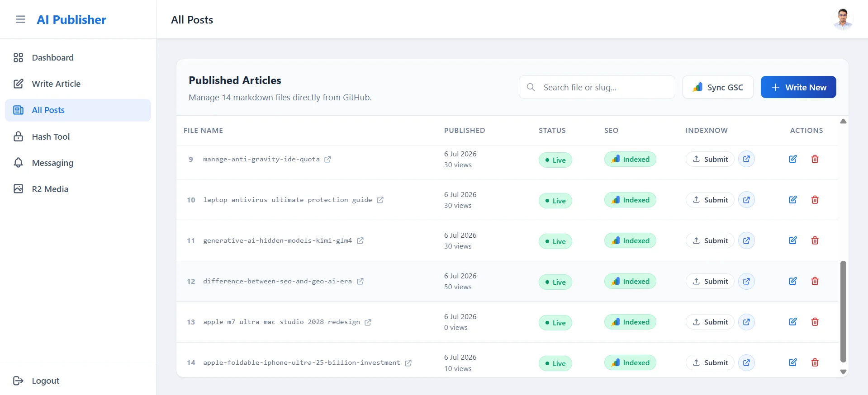This screenshot has width=868, height=395.
Task: Edit the apple-foldable-iphone-ultra post
Action: (x=793, y=362)
